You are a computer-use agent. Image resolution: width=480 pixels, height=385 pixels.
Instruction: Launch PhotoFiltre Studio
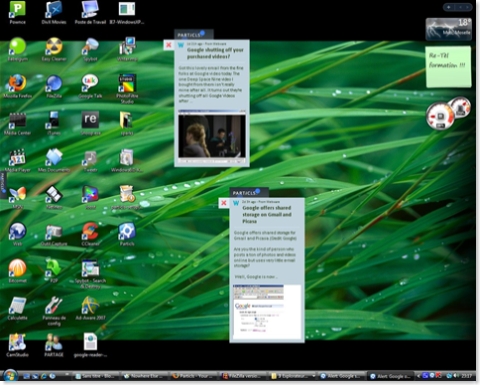click(127, 88)
